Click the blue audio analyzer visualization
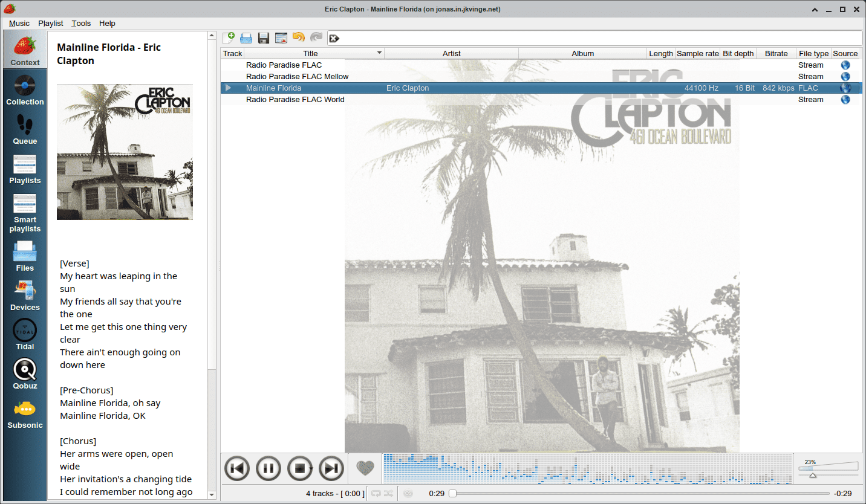The image size is (866, 504). (587, 468)
